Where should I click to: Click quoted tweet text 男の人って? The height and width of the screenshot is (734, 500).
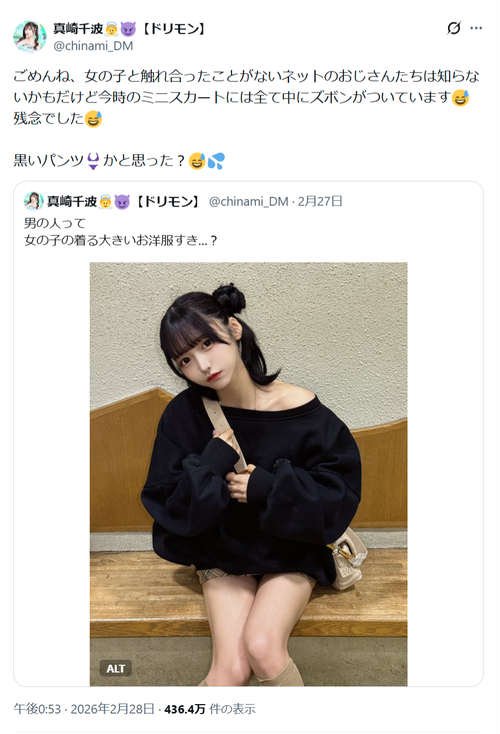pos(55,223)
